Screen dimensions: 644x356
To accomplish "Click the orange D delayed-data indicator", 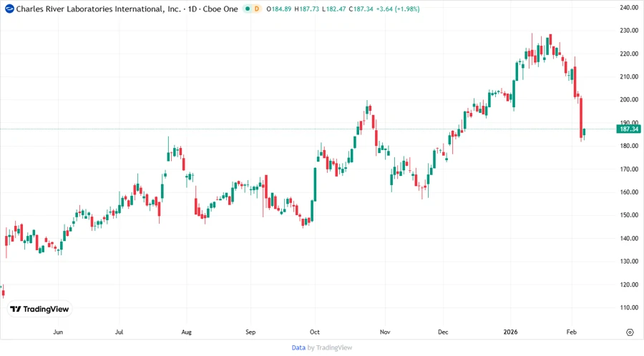I will [x=257, y=9].
